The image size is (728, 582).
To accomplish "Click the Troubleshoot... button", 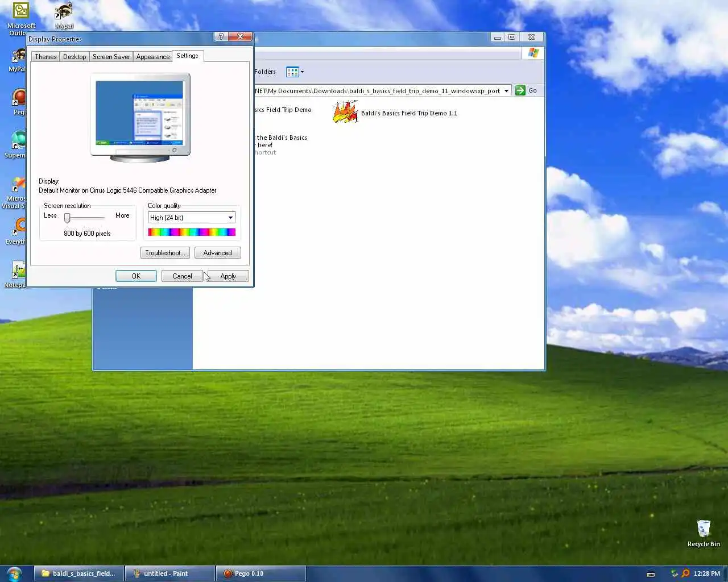I will (x=165, y=253).
